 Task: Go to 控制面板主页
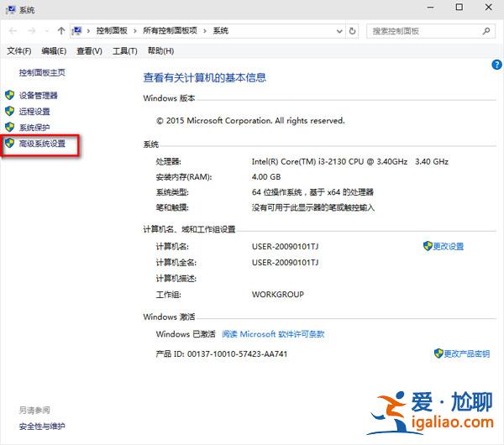tap(42, 72)
